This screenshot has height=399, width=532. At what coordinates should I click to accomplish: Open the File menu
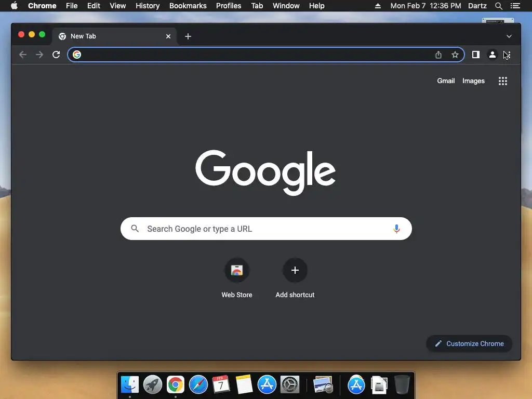tap(72, 6)
